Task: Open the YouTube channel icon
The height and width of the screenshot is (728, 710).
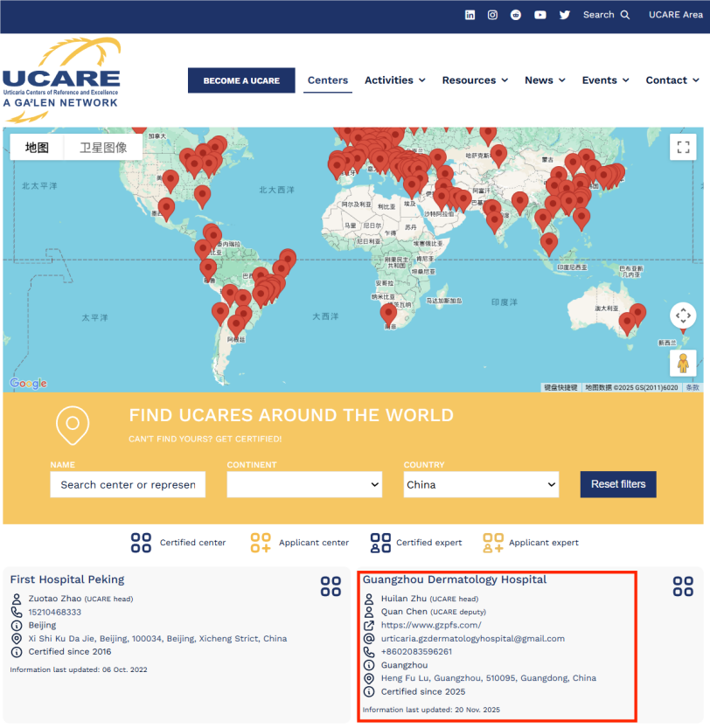Action: [540, 15]
